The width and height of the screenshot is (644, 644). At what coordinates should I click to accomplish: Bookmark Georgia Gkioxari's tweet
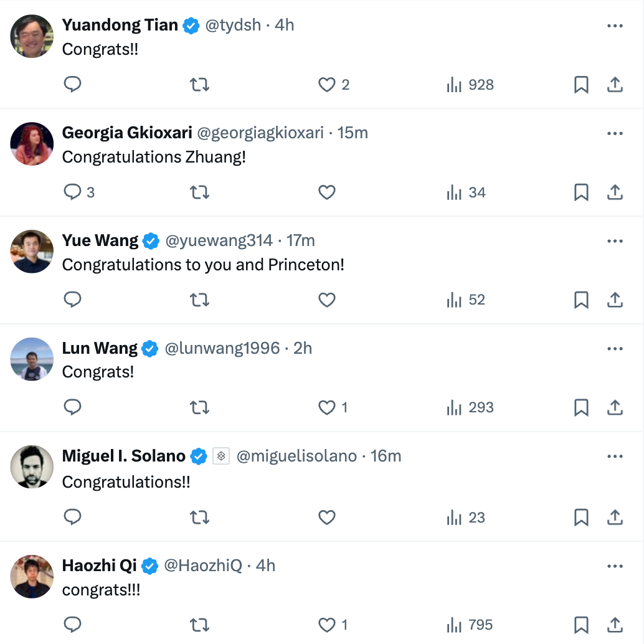581,192
